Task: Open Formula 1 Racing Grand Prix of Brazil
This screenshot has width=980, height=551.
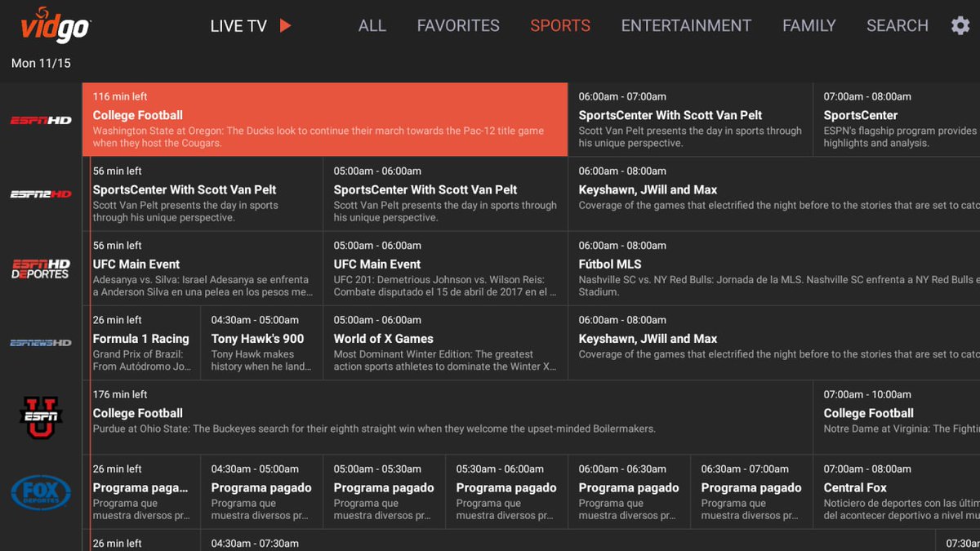Action: click(142, 342)
